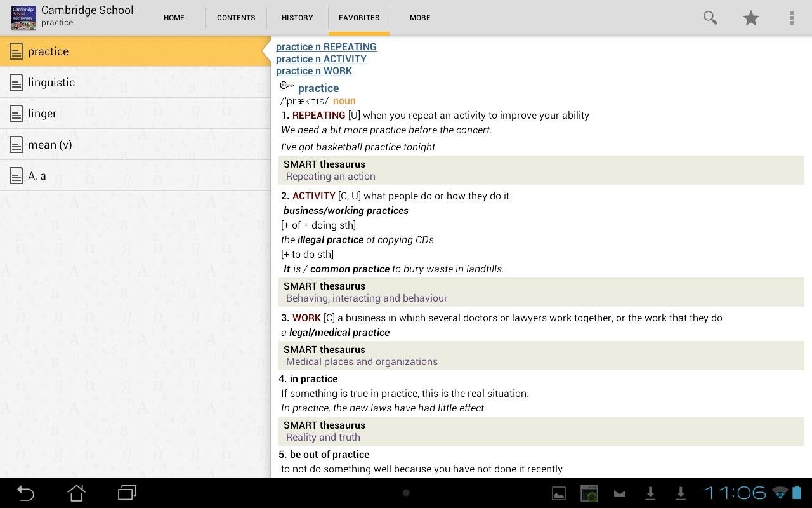Open the mail notification icon

pyautogui.click(x=620, y=493)
